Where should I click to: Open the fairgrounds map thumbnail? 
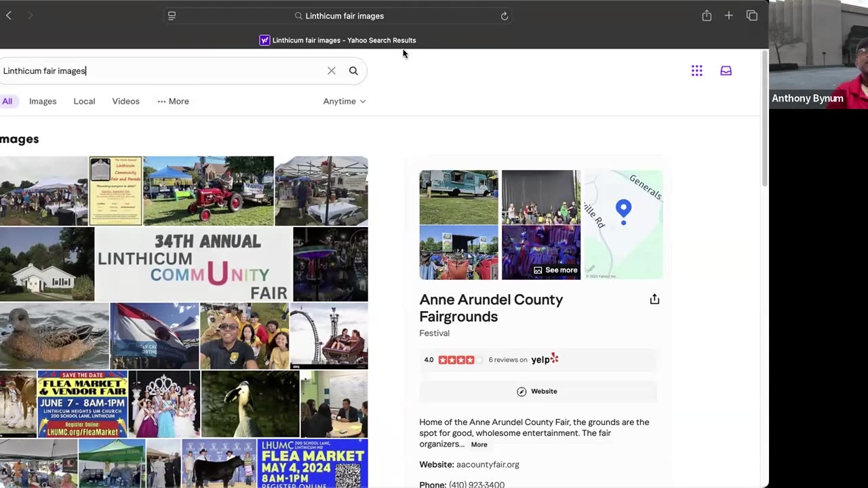tap(623, 224)
